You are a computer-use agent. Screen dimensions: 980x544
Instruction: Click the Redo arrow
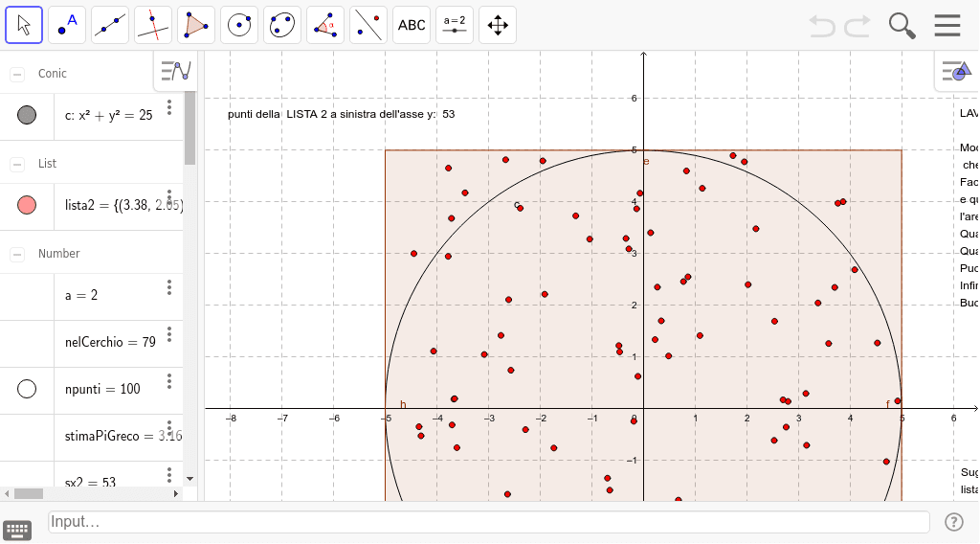point(857,26)
